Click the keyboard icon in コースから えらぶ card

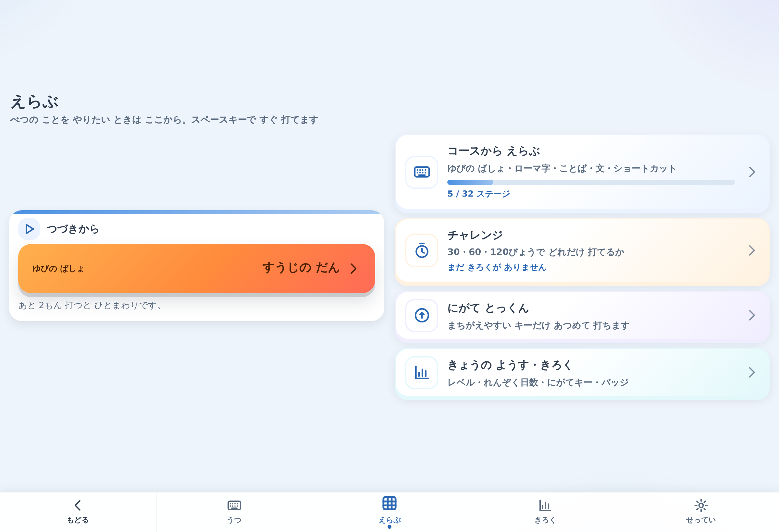[x=422, y=172]
